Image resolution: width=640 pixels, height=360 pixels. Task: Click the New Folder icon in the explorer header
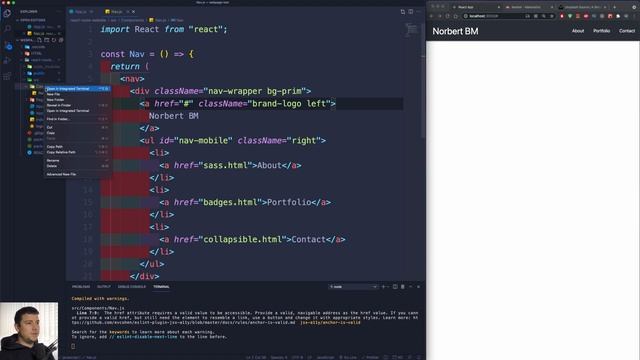(x=47, y=40)
